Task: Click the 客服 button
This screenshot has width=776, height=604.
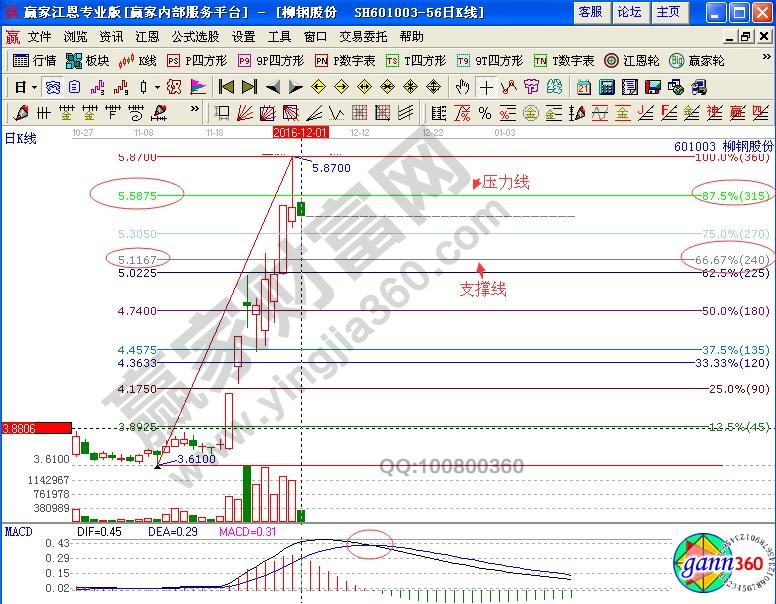Action: 590,12
